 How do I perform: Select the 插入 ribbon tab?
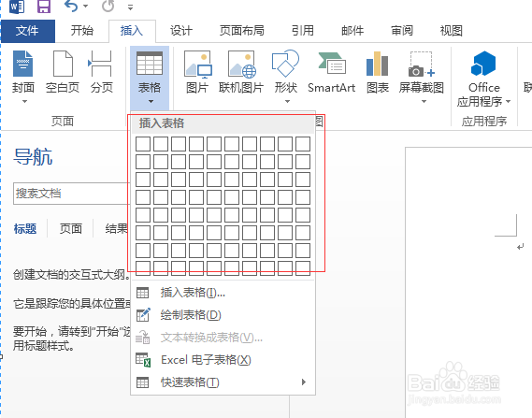[x=132, y=31]
